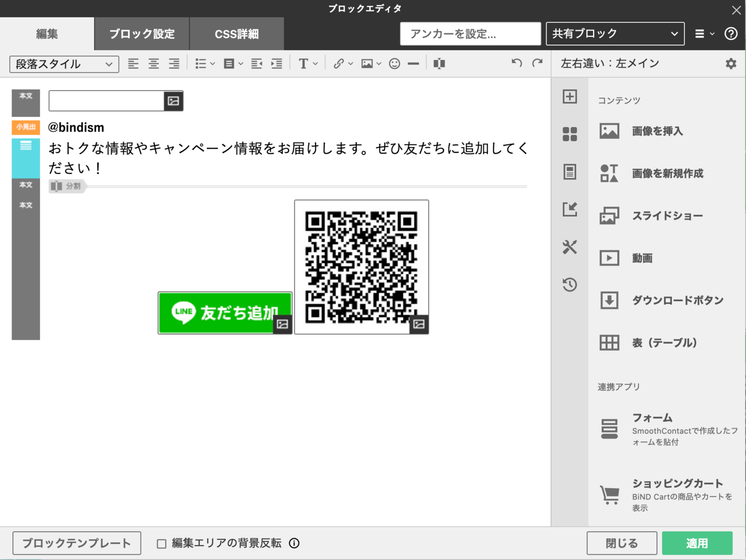Viewport: 746px width, 560px height.
Task: Switch to the ブロック設定 tab
Action: [142, 34]
